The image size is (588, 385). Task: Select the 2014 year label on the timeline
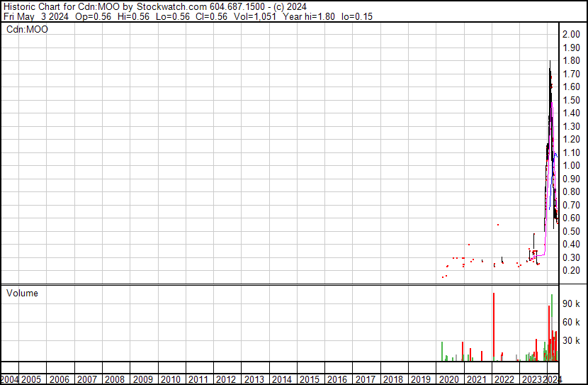pyautogui.click(x=282, y=380)
